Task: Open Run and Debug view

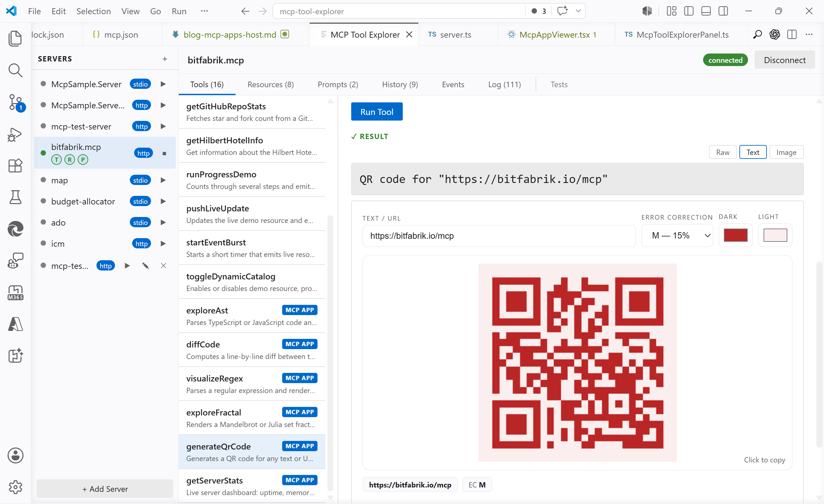Action: tap(15, 134)
